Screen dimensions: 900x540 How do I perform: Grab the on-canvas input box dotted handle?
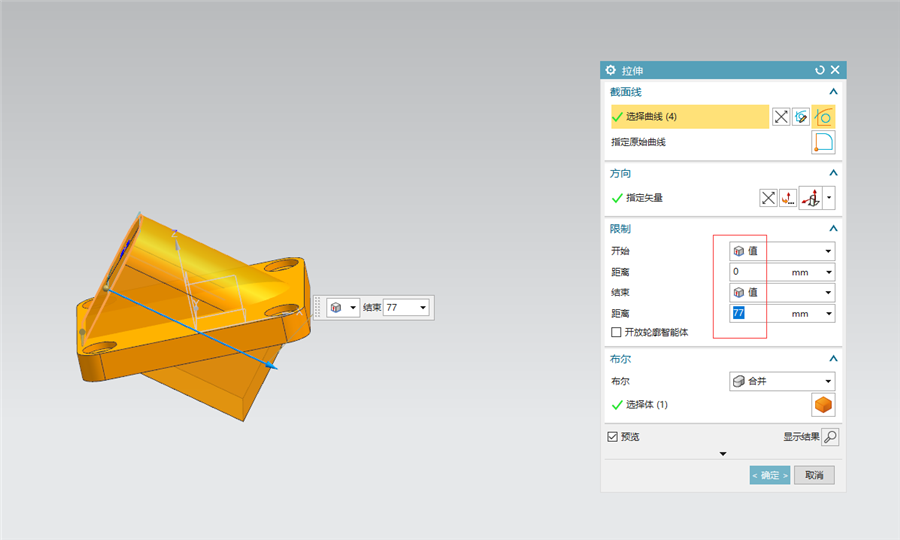317,308
